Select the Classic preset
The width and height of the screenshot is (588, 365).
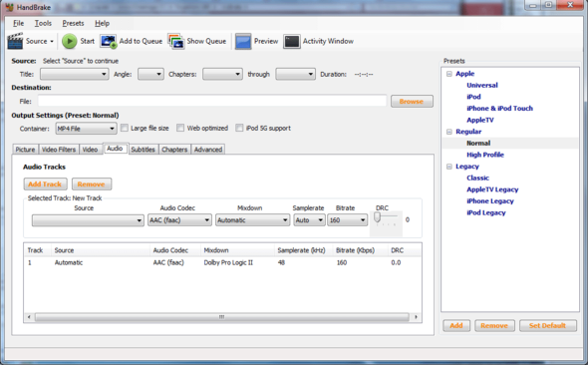point(477,178)
